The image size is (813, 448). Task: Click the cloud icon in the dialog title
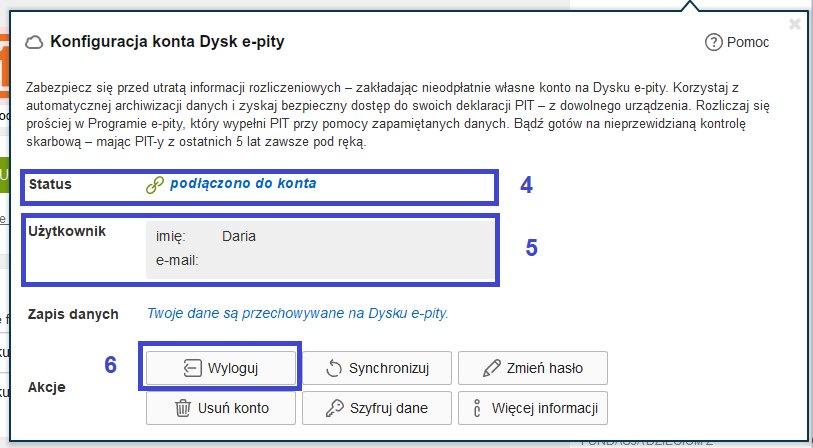[x=35, y=42]
